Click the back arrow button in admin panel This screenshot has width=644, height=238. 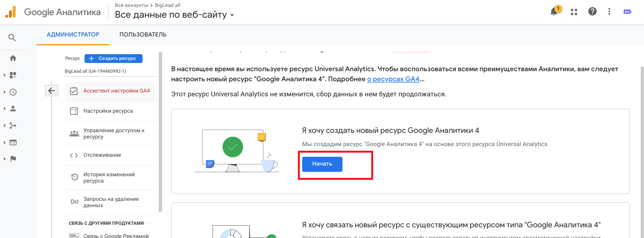pos(51,91)
